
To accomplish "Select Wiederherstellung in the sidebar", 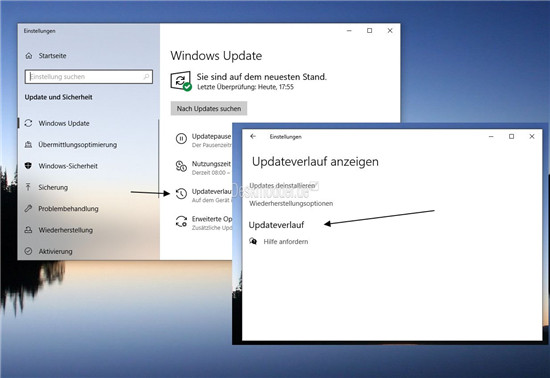I will pyautogui.click(x=66, y=230).
